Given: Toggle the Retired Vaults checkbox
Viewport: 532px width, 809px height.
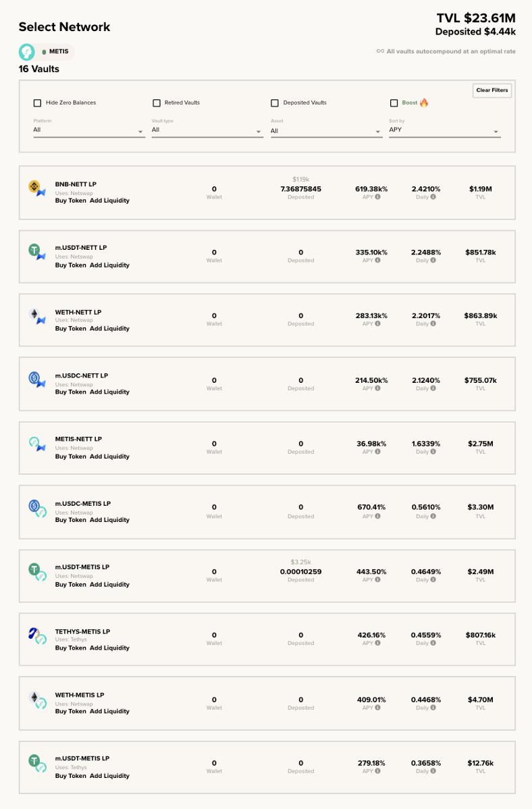Looking at the screenshot, I should pyautogui.click(x=157, y=103).
